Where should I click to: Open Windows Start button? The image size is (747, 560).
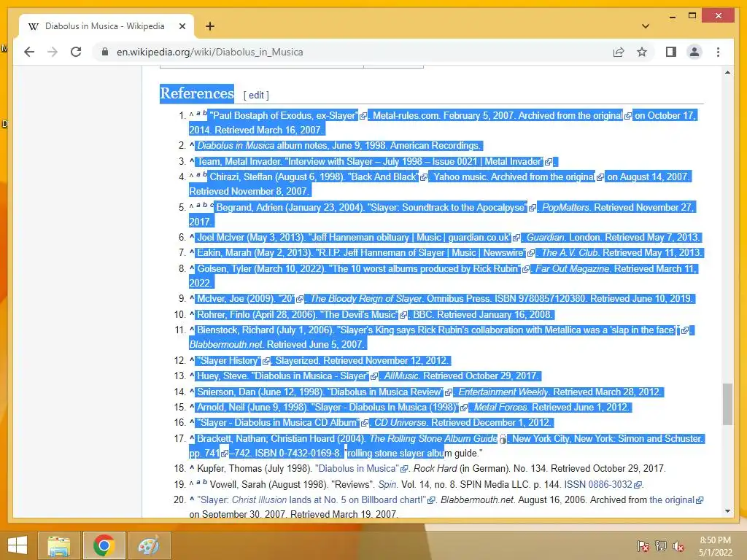pos(18,545)
